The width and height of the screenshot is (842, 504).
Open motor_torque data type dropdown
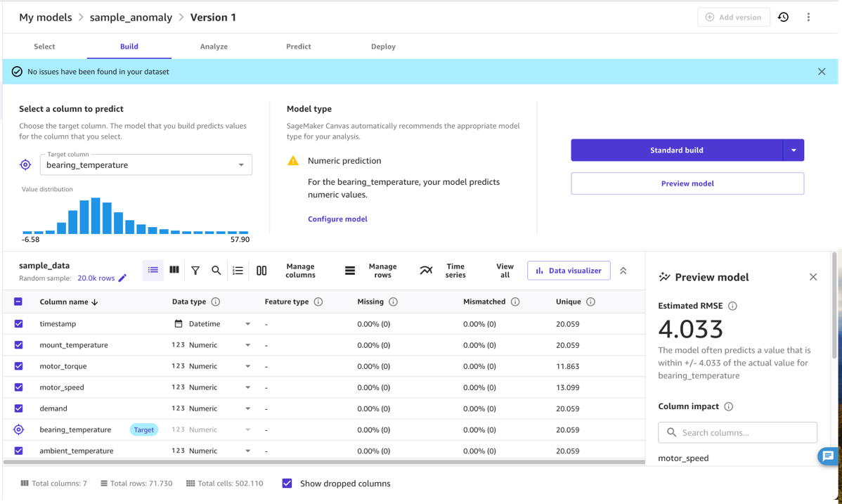tap(247, 366)
